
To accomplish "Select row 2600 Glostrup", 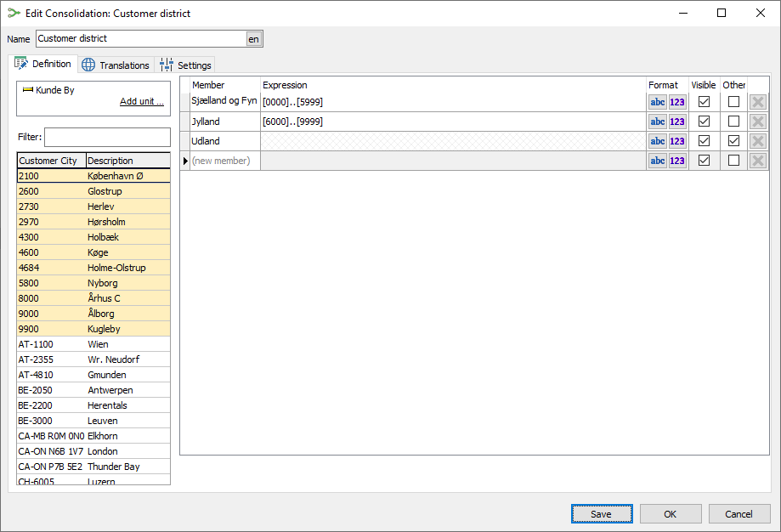I will click(93, 191).
